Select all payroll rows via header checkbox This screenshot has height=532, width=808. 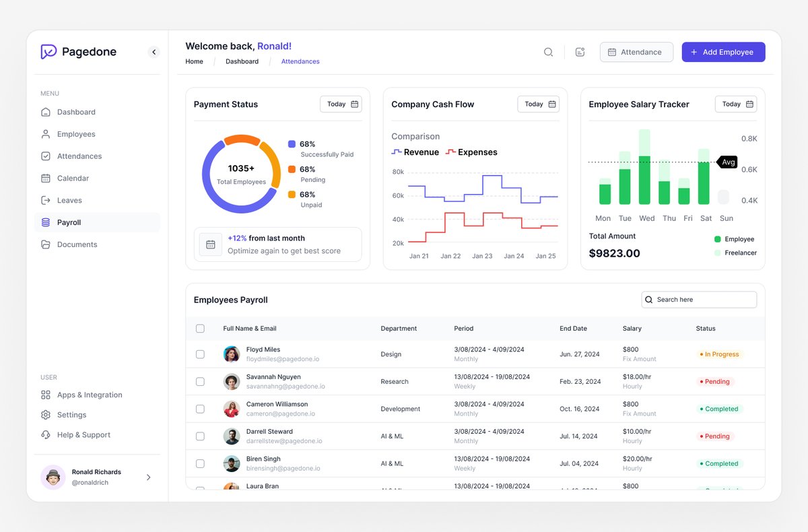click(200, 329)
